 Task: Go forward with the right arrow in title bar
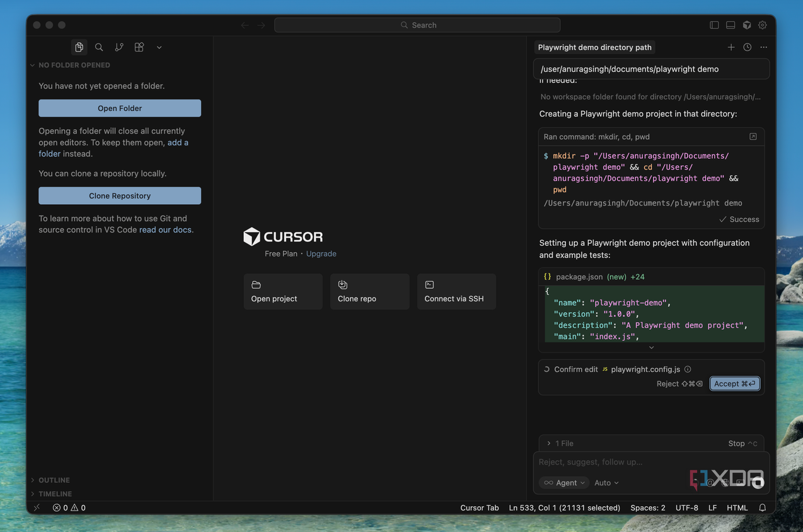tap(261, 25)
